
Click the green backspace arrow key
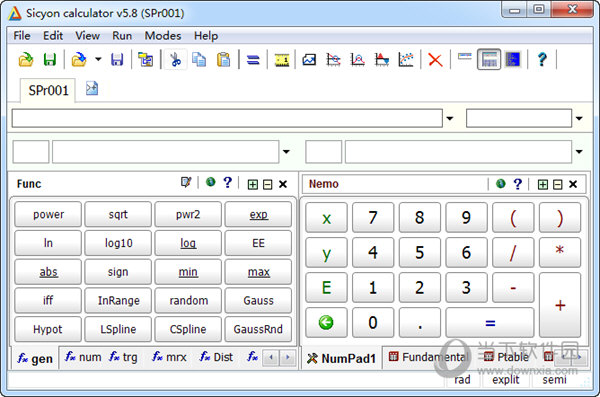pyautogui.click(x=326, y=323)
